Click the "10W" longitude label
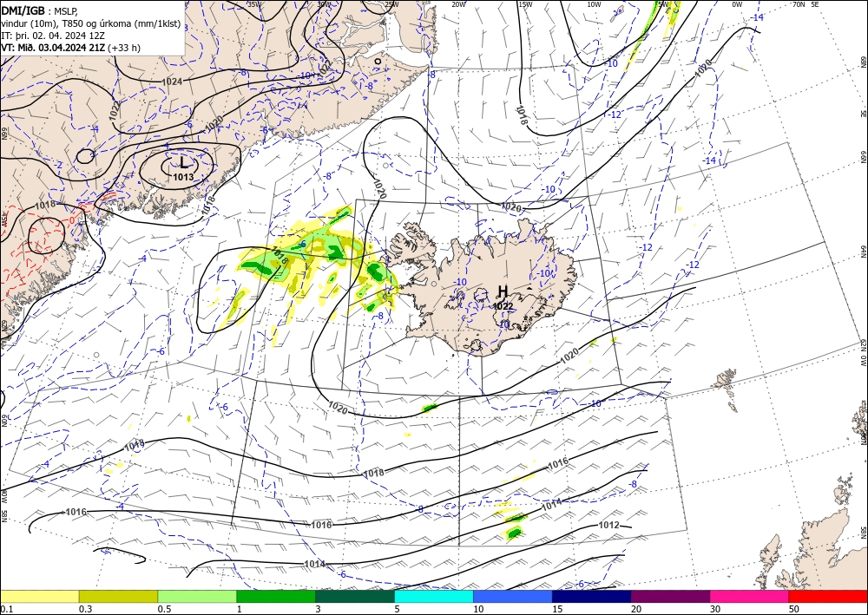868x615 pixels. tap(594, 4)
